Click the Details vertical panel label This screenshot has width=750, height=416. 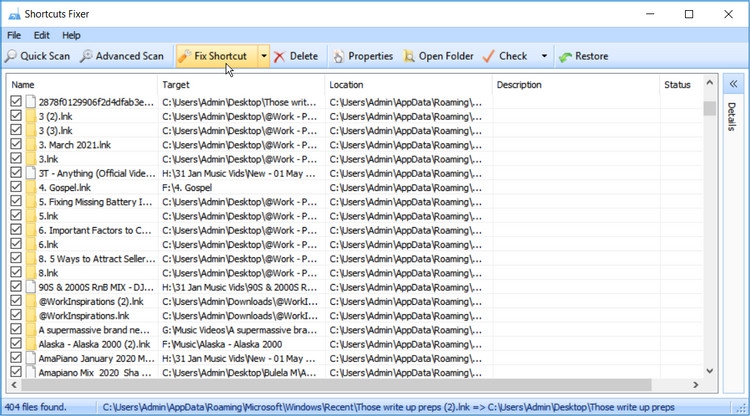[731, 116]
